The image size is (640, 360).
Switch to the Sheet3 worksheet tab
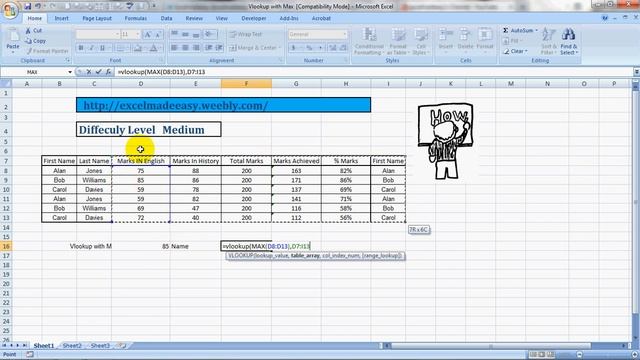100,345
